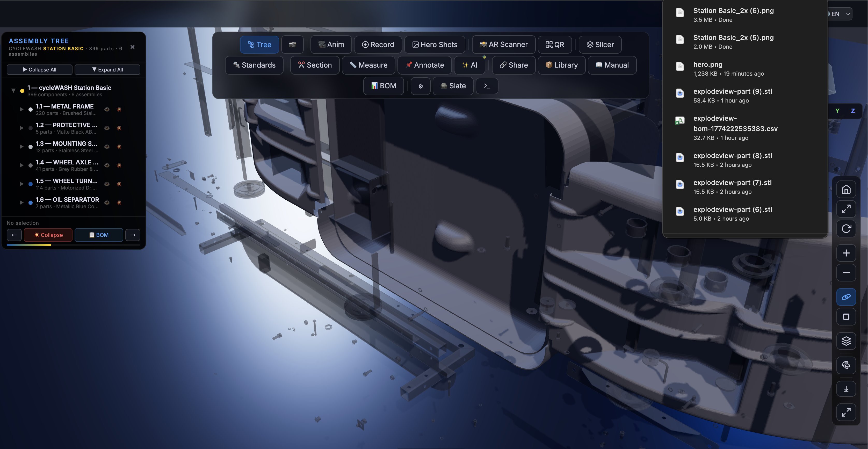Click the layers stack icon

click(x=846, y=341)
